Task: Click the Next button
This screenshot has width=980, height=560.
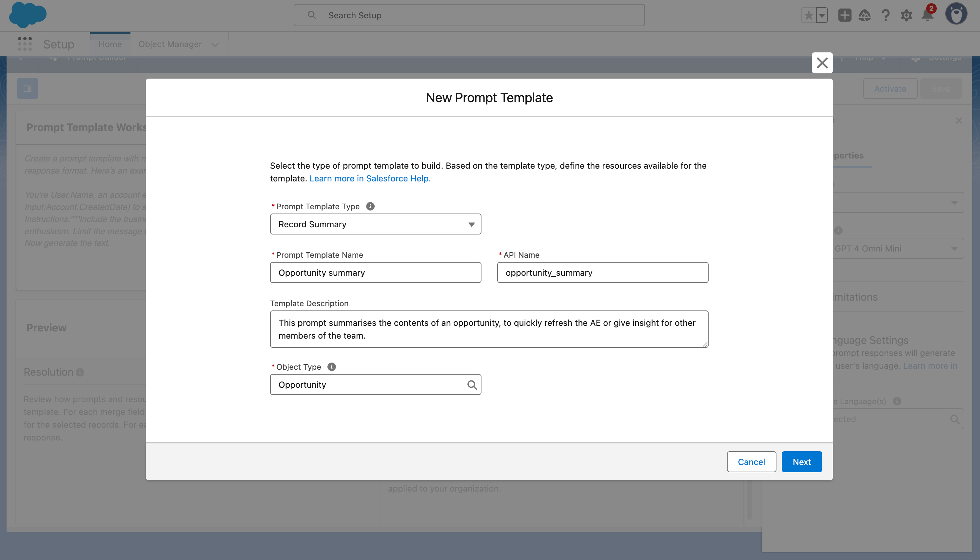Action: (x=801, y=461)
